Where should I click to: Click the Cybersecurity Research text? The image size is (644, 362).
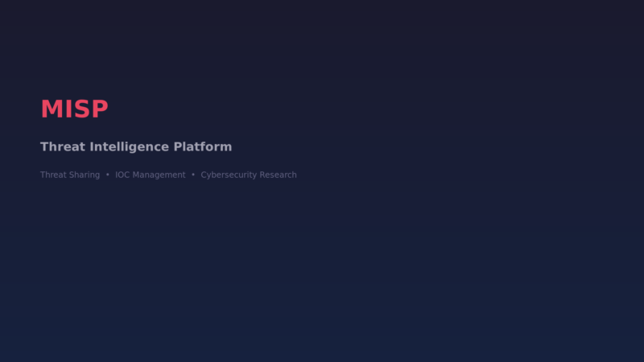(x=249, y=175)
